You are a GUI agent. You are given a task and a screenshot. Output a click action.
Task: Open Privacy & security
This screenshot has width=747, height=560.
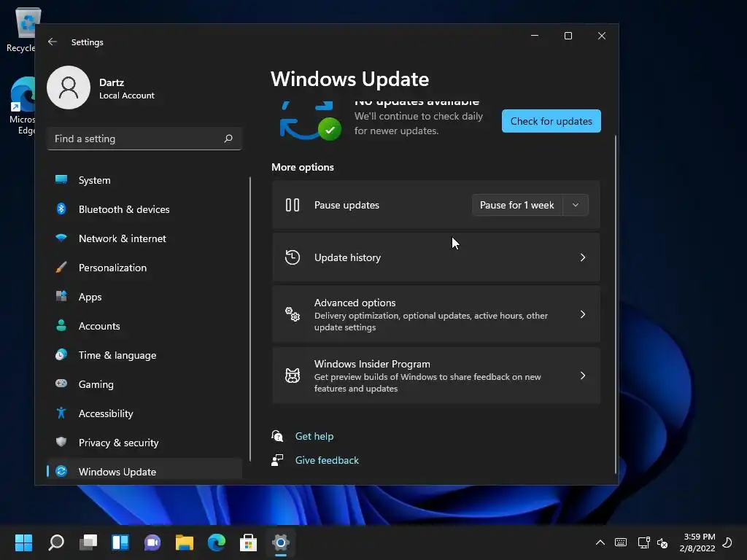pos(144,443)
